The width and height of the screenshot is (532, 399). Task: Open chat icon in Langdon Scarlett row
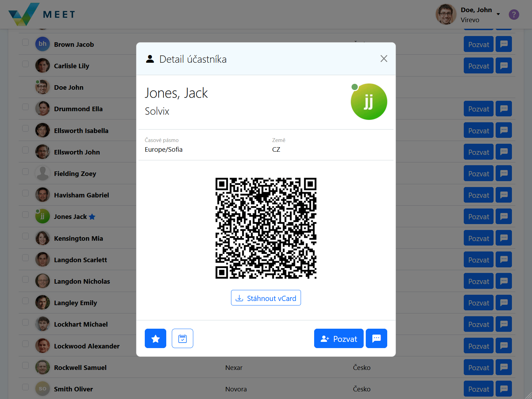pyautogui.click(x=504, y=259)
